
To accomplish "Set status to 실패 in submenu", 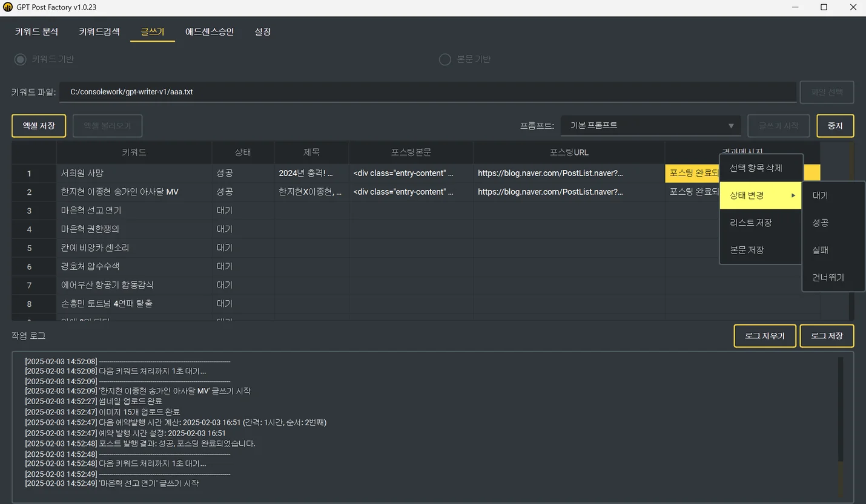I will [x=833, y=250].
